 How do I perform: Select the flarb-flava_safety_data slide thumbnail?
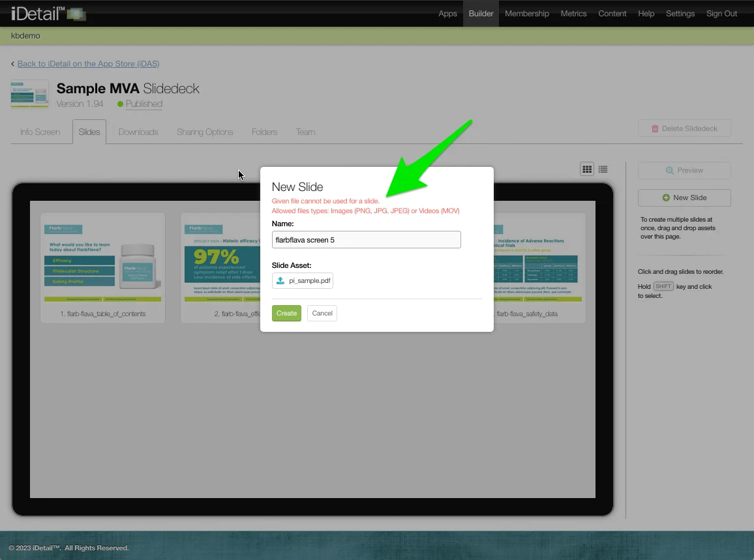pos(539,268)
